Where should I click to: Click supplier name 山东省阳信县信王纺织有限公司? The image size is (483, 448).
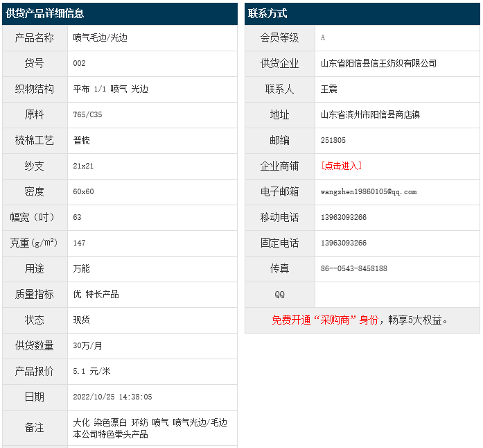coord(378,63)
